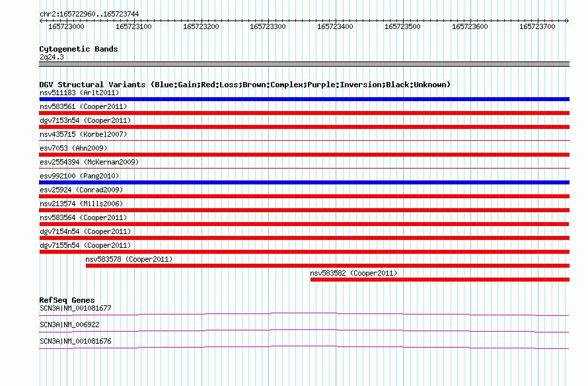Open variant nsv583578 (Cooper2011)

(x=129, y=259)
